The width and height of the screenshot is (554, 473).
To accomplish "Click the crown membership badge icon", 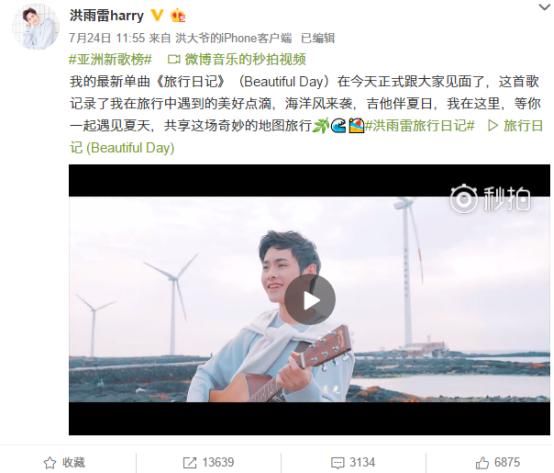I will click(178, 16).
